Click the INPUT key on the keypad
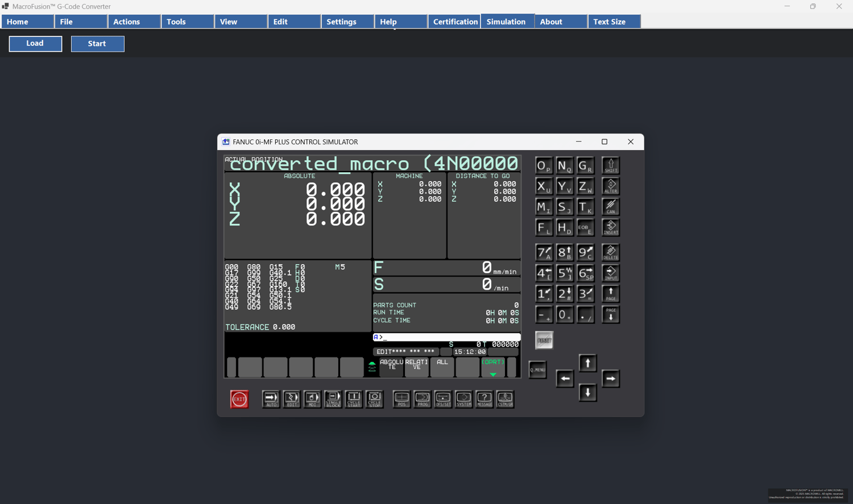This screenshot has height=504, width=853. tap(611, 273)
